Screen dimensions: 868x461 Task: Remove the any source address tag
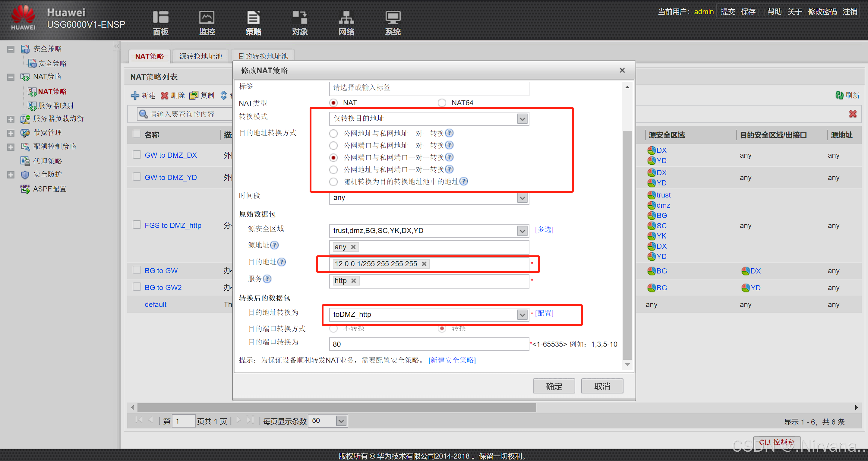[353, 247]
